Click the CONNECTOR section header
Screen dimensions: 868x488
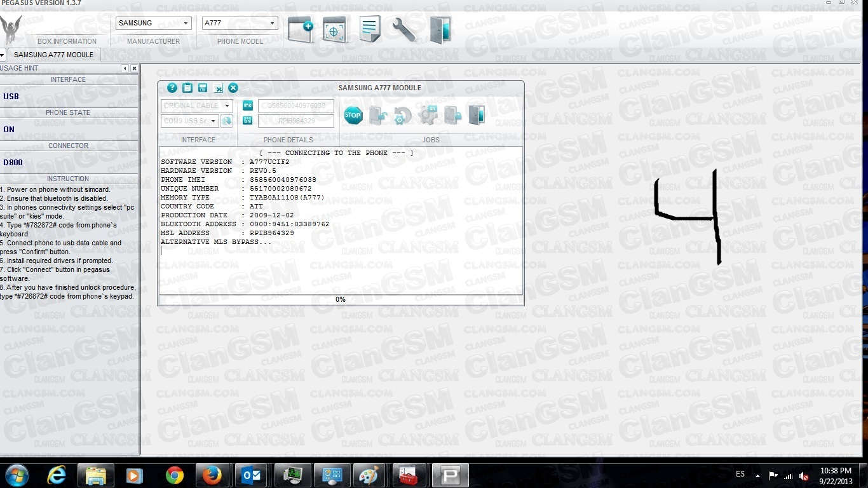point(68,146)
